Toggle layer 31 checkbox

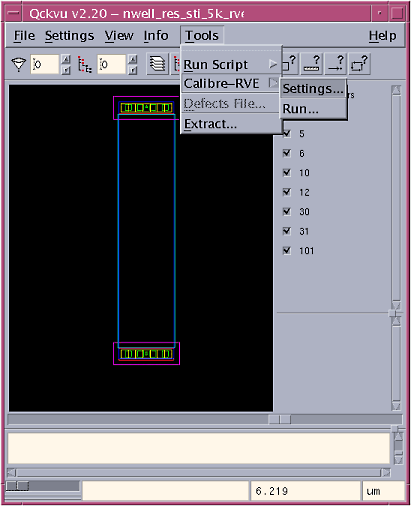tap(287, 231)
